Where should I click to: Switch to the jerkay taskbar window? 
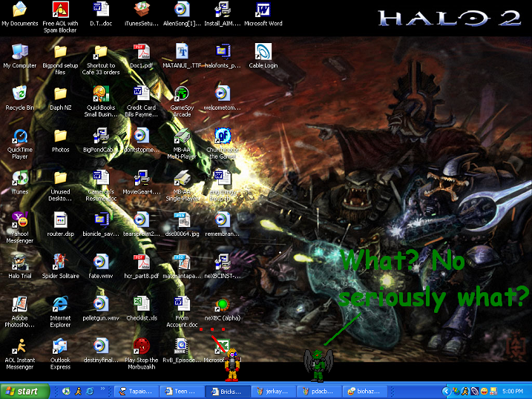pyautogui.click(x=273, y=392)
